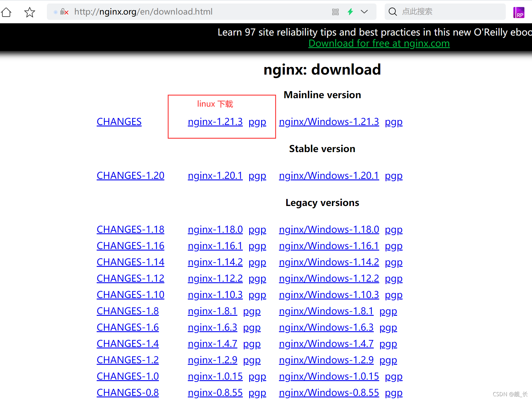This screenshot has height=400, width=532.
Task: Click the magnifier icon in search box
Action: pyautogui.click(x=393, y=12)
